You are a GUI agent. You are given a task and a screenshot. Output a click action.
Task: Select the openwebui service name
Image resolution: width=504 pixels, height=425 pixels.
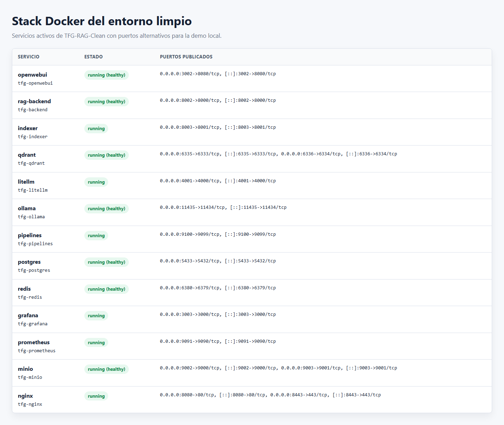(32, 75)
